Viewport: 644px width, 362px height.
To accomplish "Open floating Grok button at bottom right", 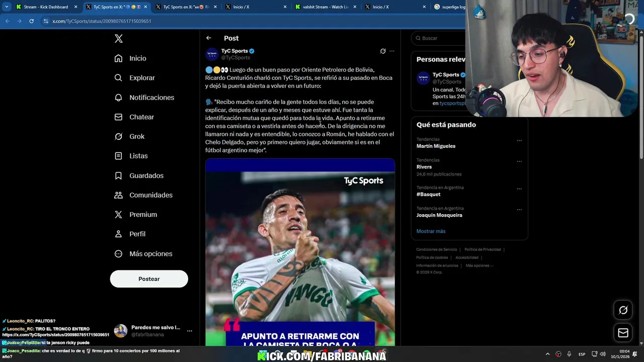I will (x=623, y=310).
